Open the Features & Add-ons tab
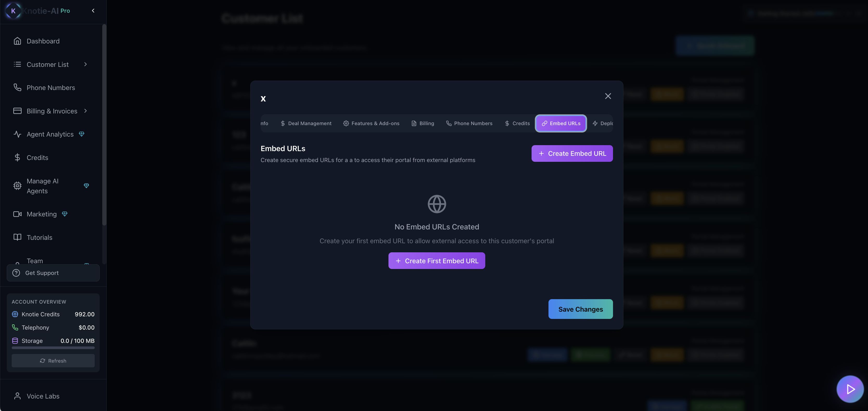 [x=371, y=123]
